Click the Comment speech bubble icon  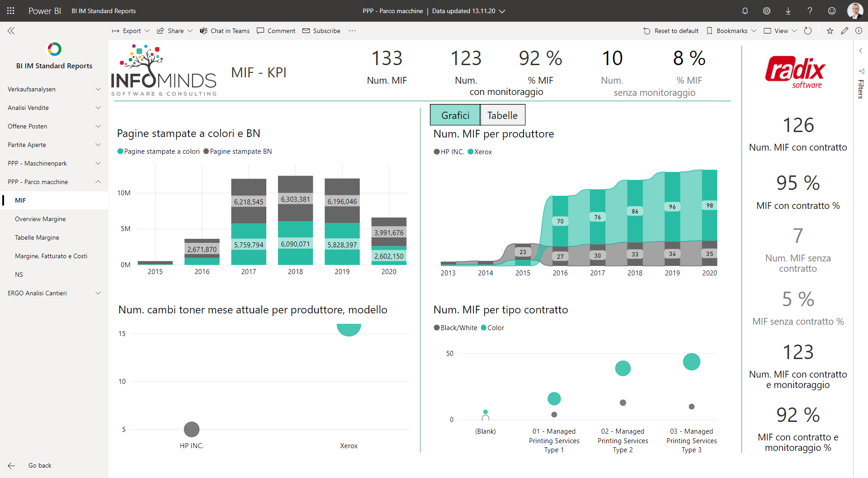point(260,31)
